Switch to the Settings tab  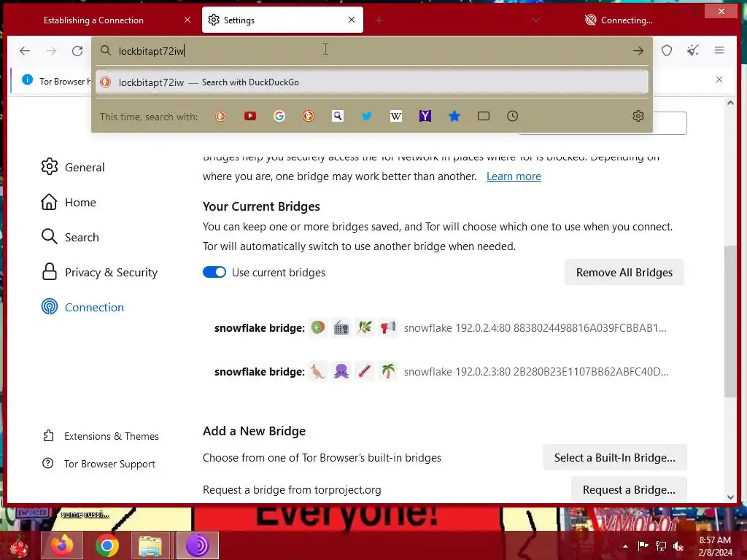click(282, 20)
